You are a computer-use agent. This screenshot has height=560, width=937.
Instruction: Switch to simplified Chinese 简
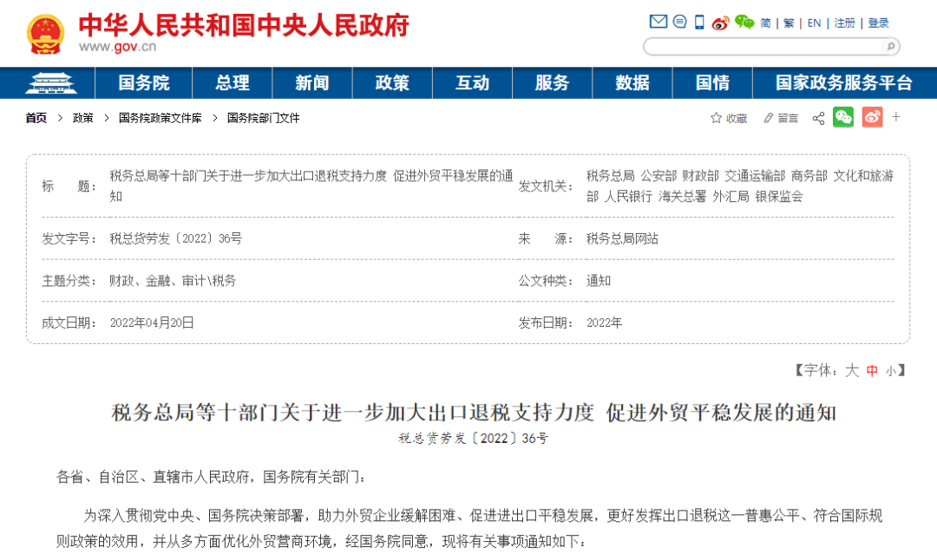click(765, 23)
